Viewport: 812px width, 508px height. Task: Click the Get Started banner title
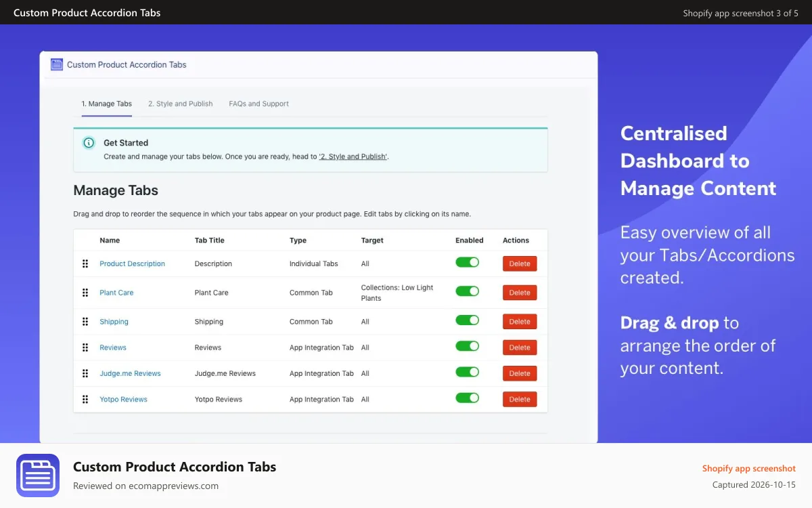click(126, 143)
